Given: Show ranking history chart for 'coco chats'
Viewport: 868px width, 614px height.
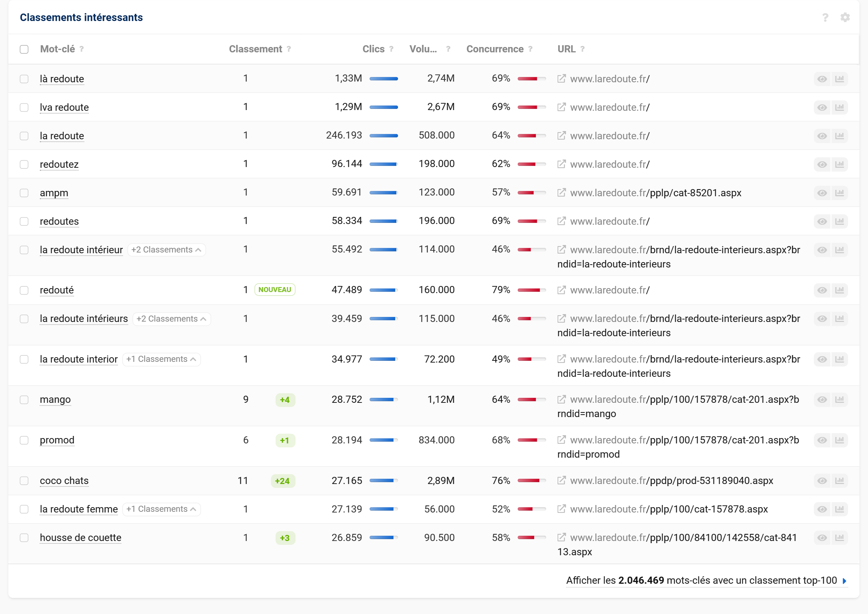Looking at the screenshot, I should tap(840, 480).
